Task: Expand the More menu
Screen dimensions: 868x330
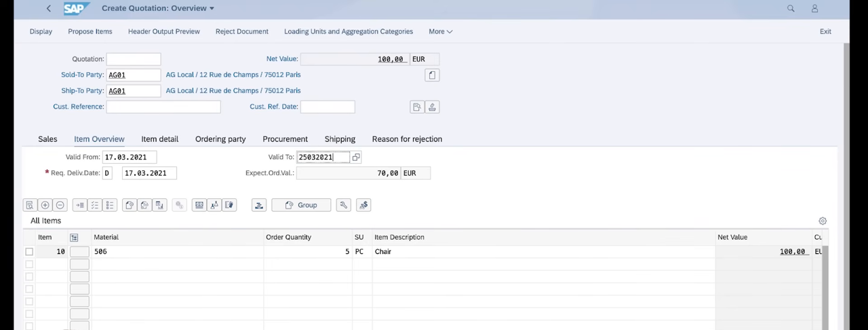Action: tap(440, 31)
